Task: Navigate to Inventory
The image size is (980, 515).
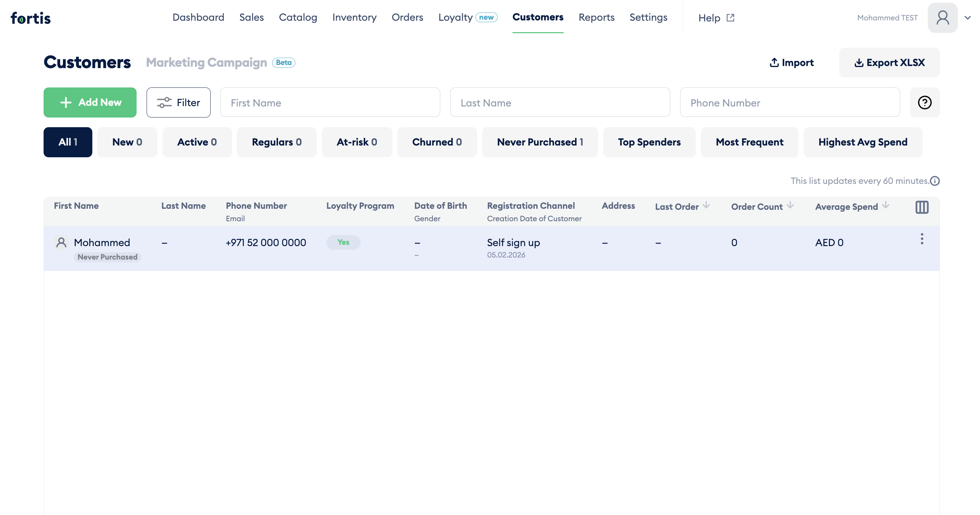Action: tap(354, 18)
